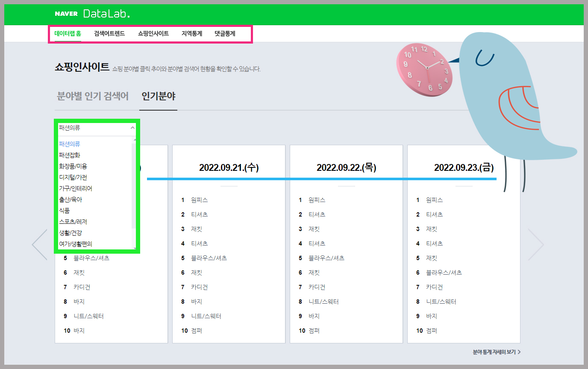
Task: Click rank 5 블라우스/셔츠 in 09.22 card
Action: pyautogui.click(x=326, y=258)
